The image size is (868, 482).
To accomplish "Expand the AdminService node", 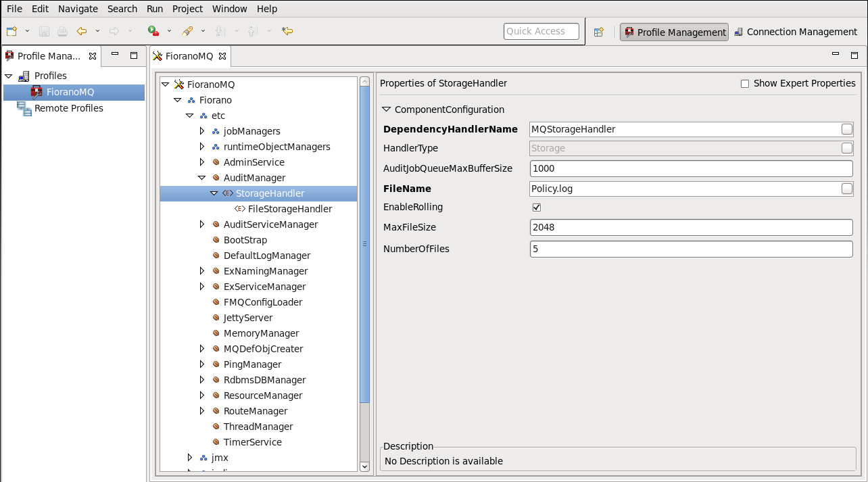I will (202, 162).
